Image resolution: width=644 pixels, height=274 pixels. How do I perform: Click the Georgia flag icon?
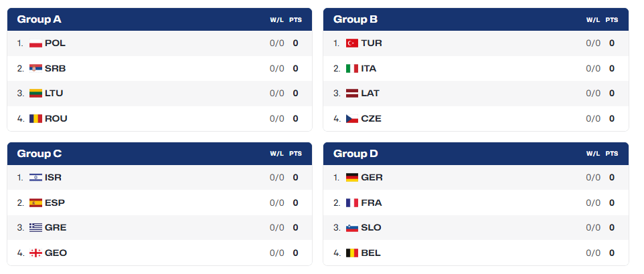[35, 253]
